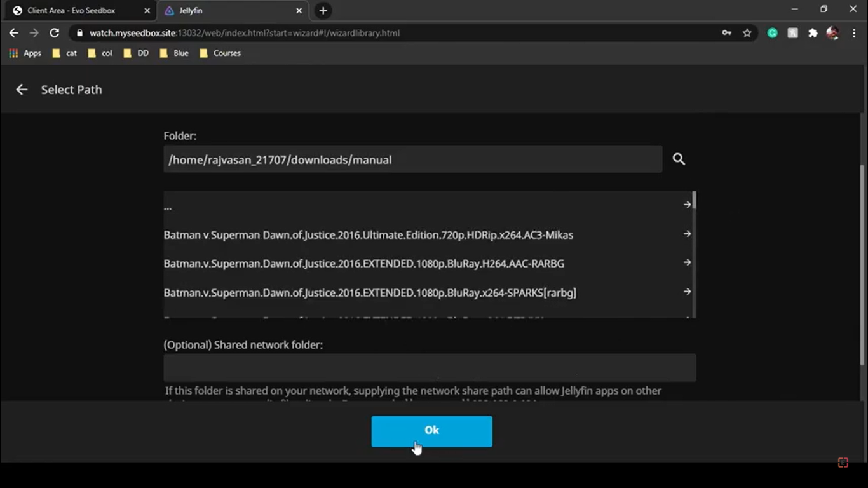
Task: Open the Chrome profile avatar icon
Action: (833, 32)
